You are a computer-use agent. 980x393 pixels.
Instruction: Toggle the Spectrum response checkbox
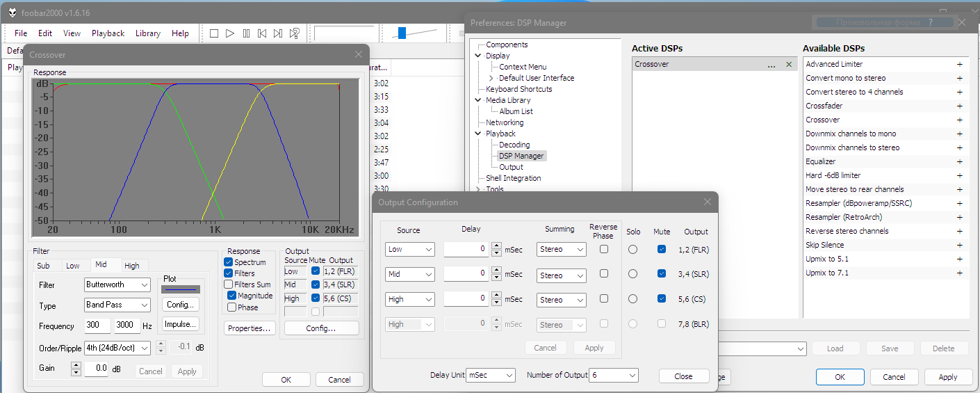coord(229,262)
